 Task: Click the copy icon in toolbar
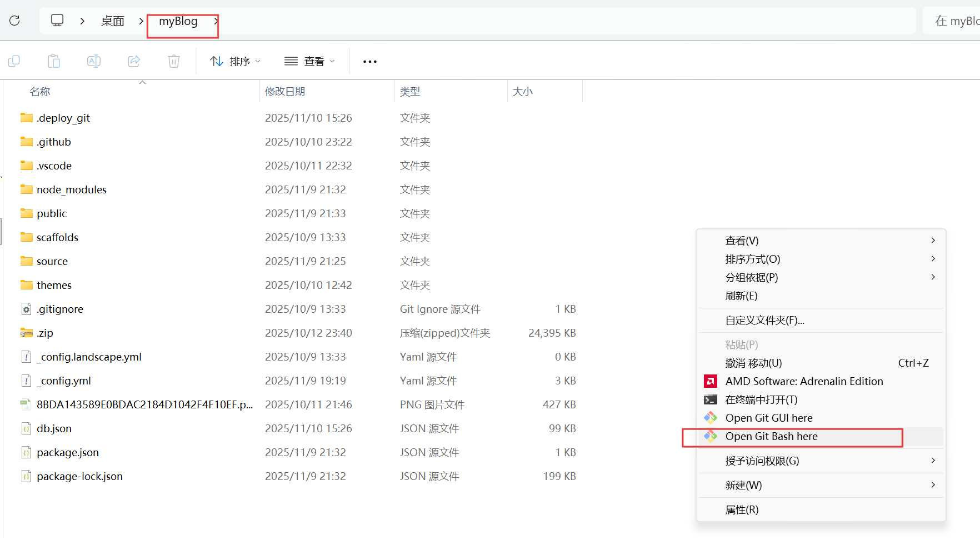click(14, 61)
